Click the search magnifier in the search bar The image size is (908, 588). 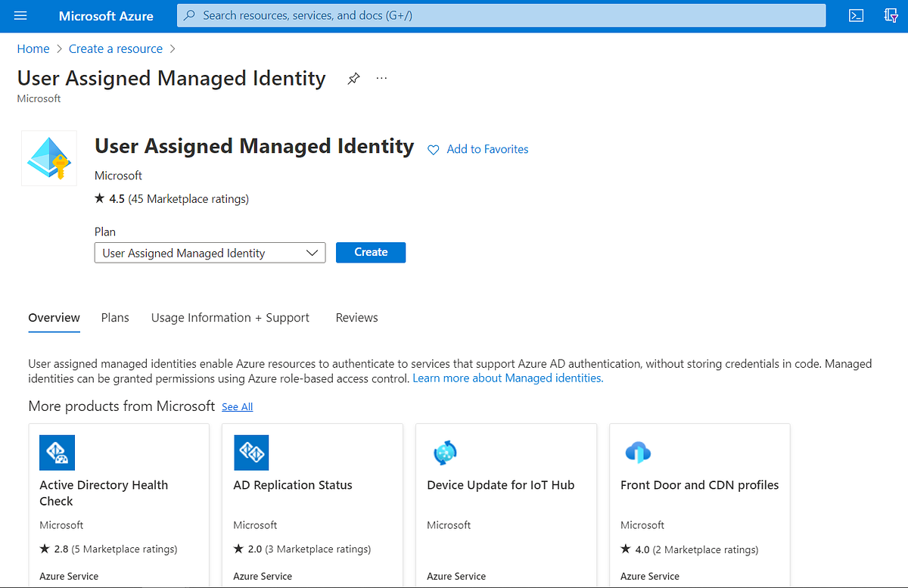(x=188, y=15)
